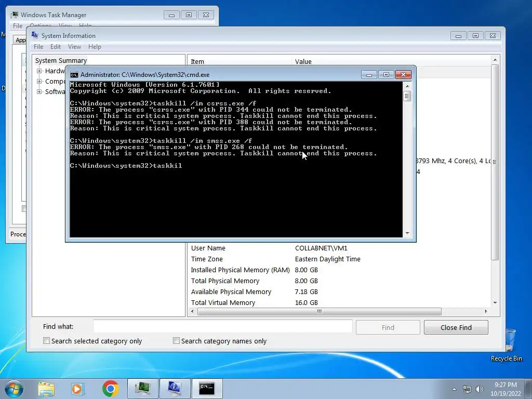This screenshot has width=532, height=399.
Task: Select the Total Physical Memory row
Action: point(339,281)
